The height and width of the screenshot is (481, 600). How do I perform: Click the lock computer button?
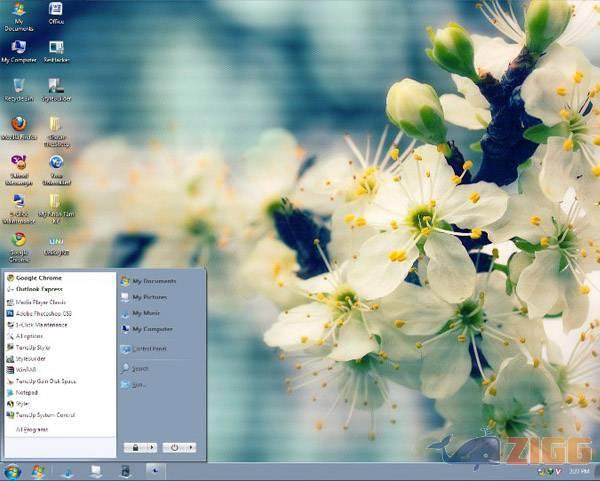(135, 447)
